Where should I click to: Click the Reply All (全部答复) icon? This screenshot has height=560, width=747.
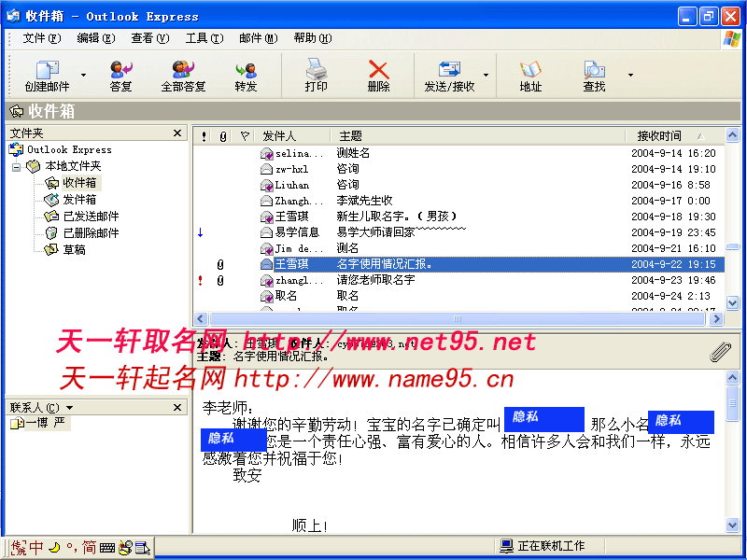coord(183,72)
